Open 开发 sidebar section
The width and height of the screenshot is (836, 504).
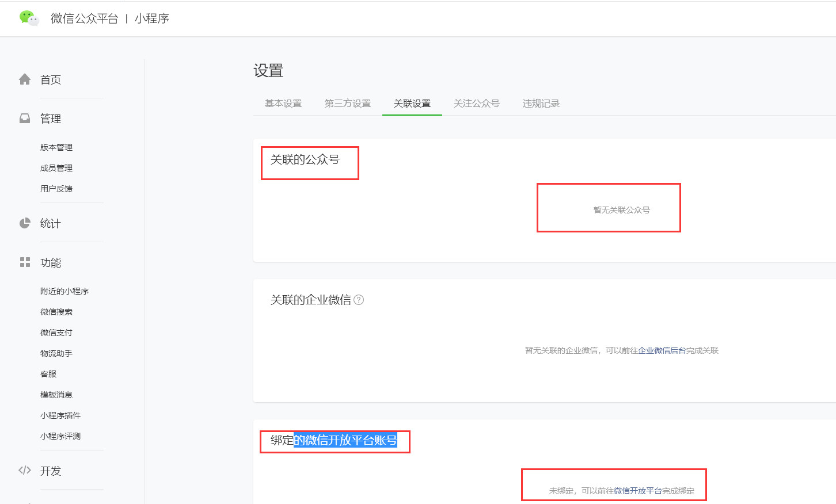[51, 471]
